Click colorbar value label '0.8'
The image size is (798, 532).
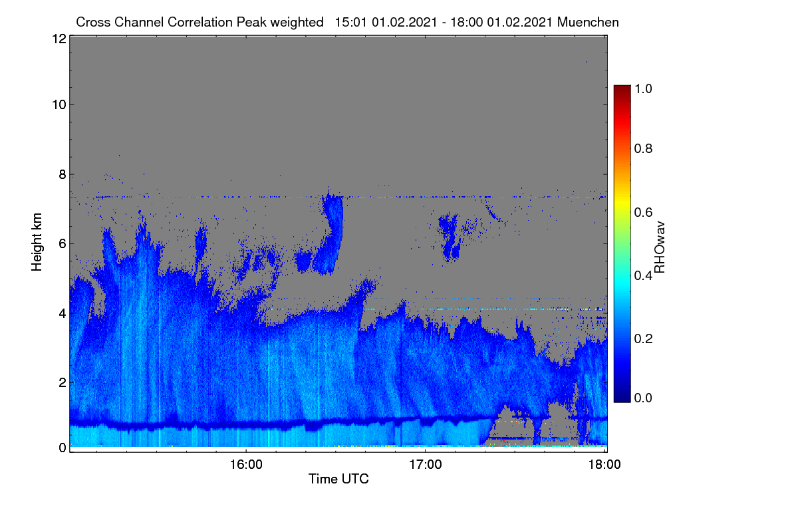click(x=644, y=149)
